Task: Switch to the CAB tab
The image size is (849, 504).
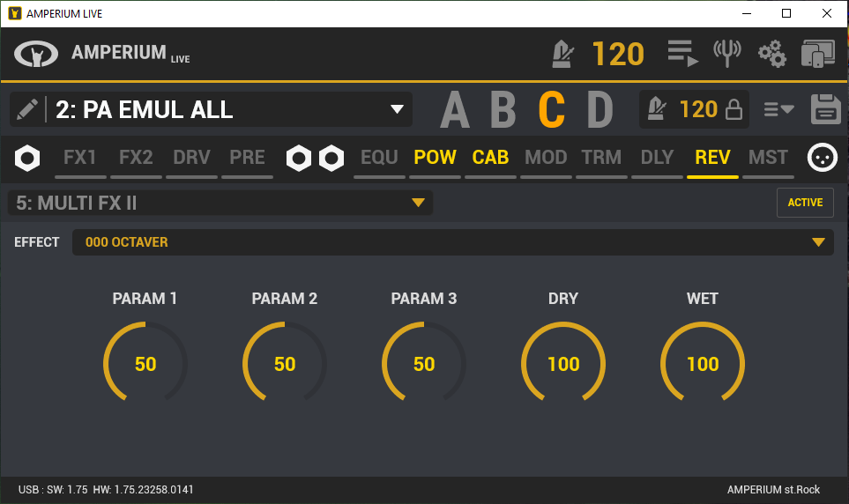Action: (x=490, y=158)
